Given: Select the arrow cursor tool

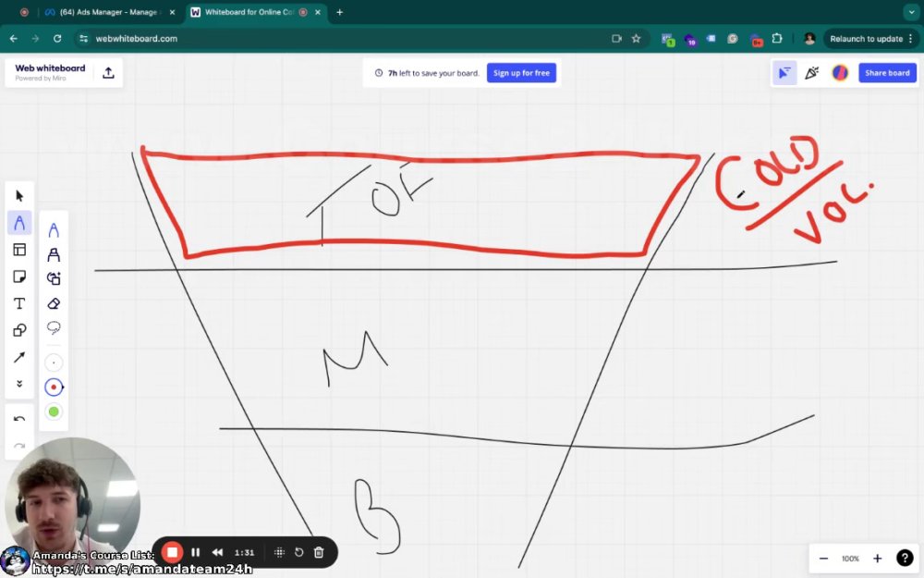Looking at the screenshot, I should point(19,196).
